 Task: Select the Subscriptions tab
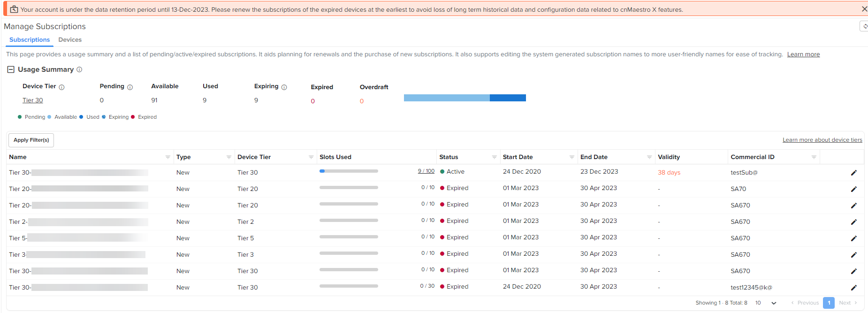point(30,40)
